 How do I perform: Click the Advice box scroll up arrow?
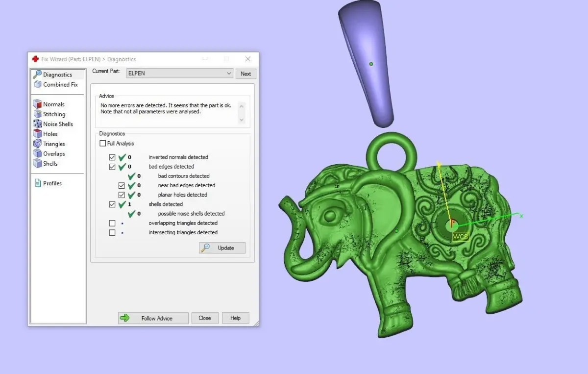[x=241, y=105]
